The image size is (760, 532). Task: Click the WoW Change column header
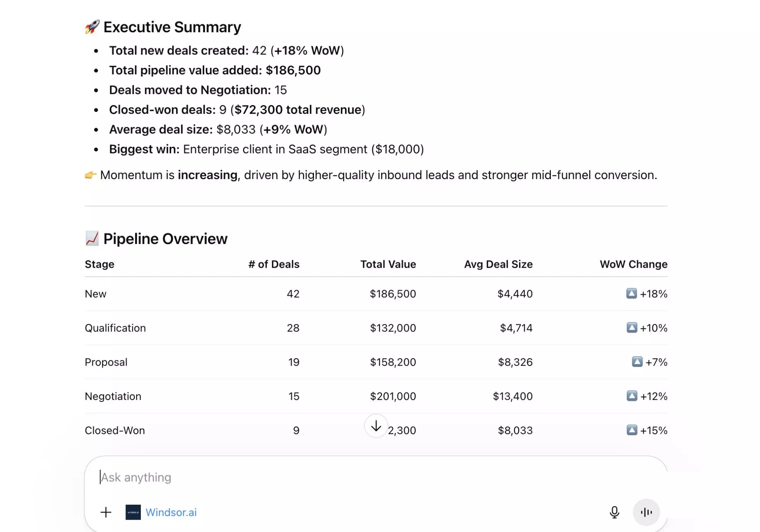633,264
